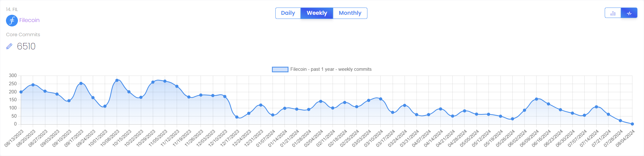Switch to bar chart view
644x156 pixels.
tap(613, 13)
